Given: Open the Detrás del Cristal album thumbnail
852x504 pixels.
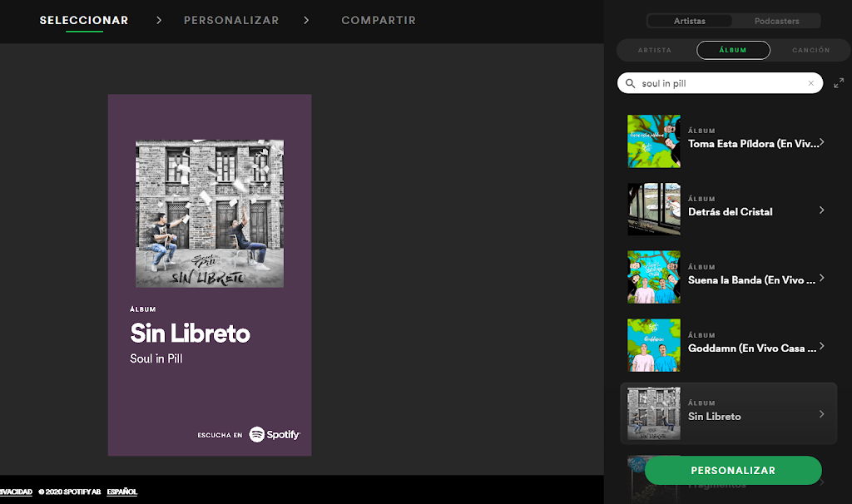Looking at the screenshot, I should (x=654, y=209).
